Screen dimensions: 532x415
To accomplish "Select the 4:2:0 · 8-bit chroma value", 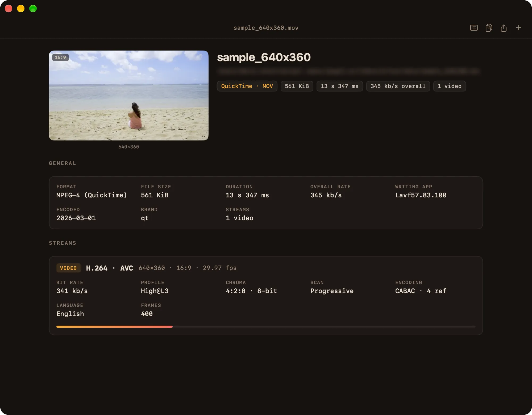I will click(x=251, y=291).
